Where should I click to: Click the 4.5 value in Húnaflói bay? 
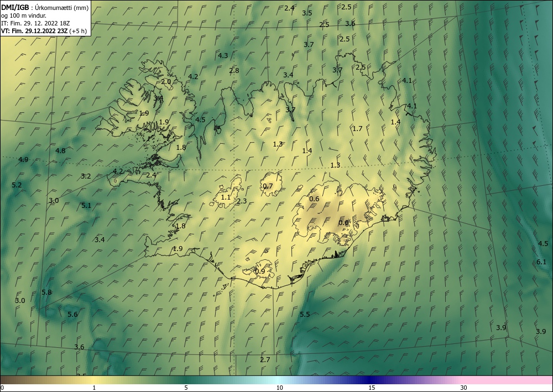(200, 120)
